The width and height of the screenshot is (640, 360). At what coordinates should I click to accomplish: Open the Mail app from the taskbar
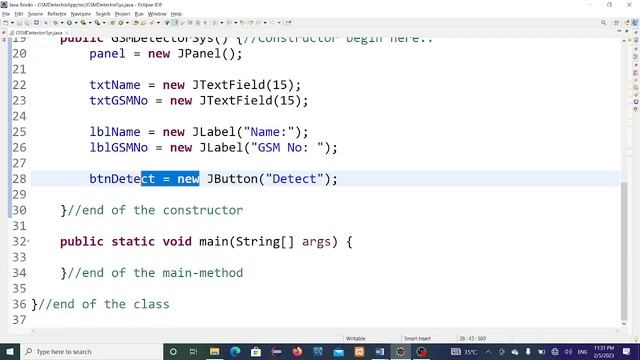338,351
